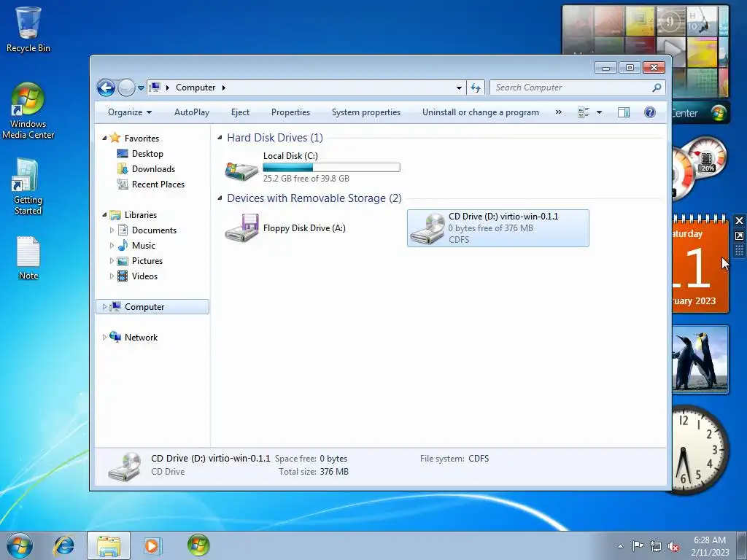The height and width of the screenshot is (560, 747).
Task: Select Desktop under Favorites
Action: click(147, 154)
